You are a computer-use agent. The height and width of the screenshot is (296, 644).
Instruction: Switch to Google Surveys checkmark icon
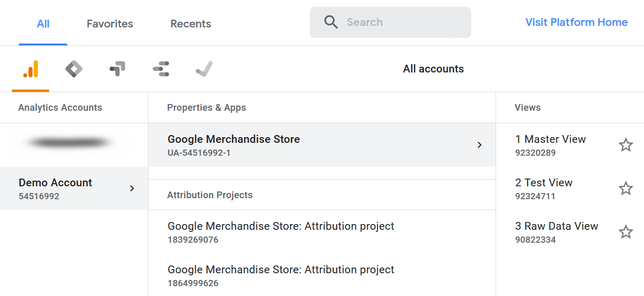(x=204, y=69)
